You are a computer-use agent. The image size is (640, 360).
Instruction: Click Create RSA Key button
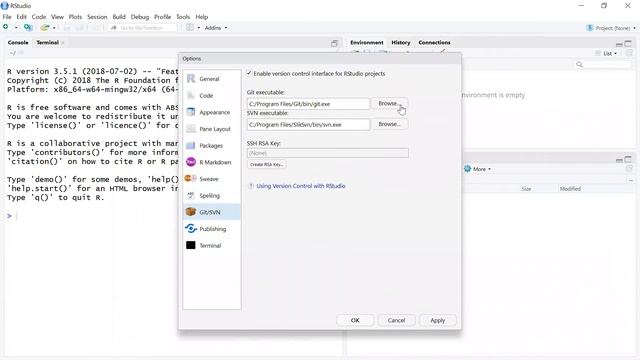266,164
